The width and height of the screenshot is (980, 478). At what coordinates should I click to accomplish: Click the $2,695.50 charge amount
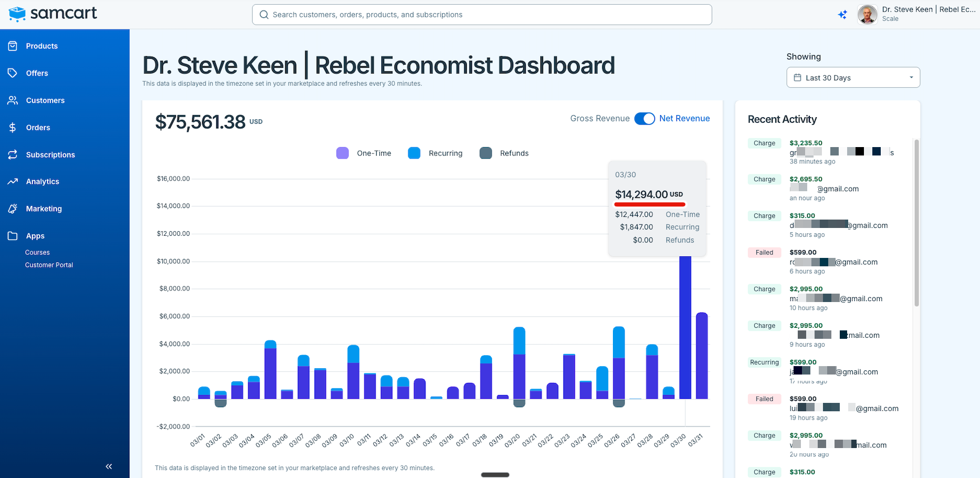(806, 179)
